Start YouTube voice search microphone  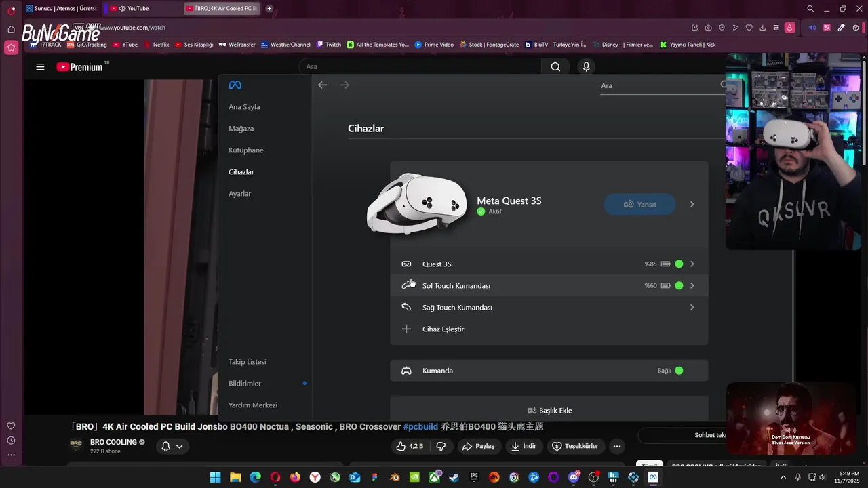pos(587,66)
